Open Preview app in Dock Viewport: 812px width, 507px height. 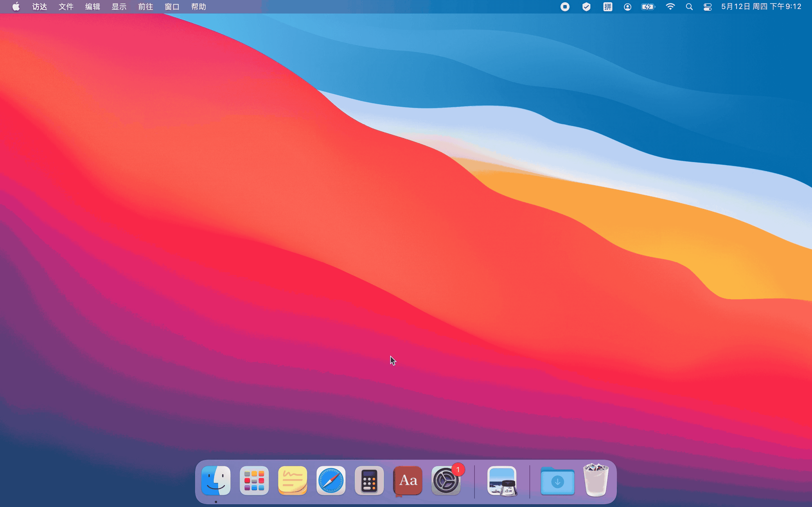tap(502, 481)
